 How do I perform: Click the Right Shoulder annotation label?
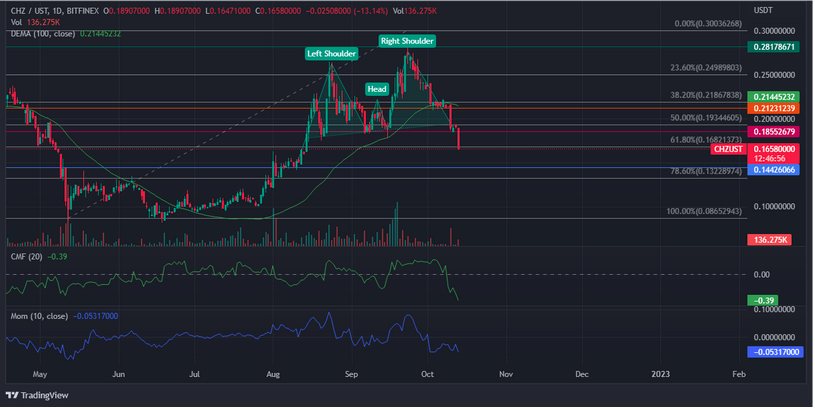pyautogui.click(x=406, y=40)
